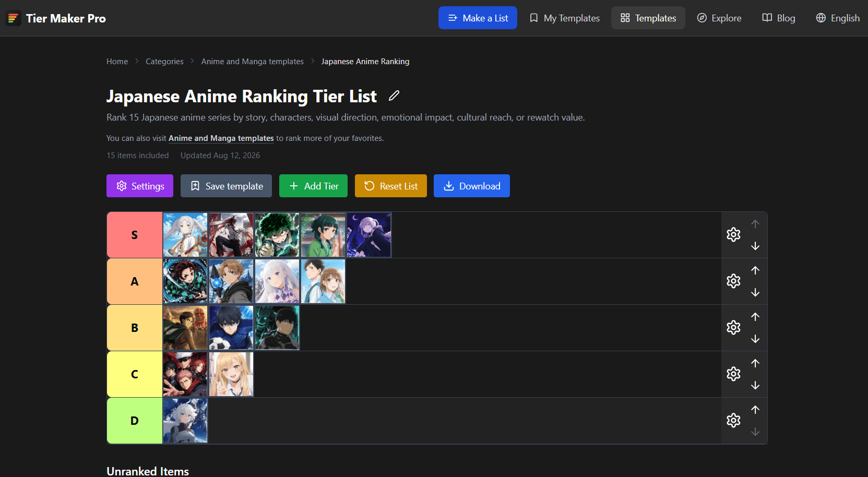
Task: Open the Explore page
Action: pos(719,18)
